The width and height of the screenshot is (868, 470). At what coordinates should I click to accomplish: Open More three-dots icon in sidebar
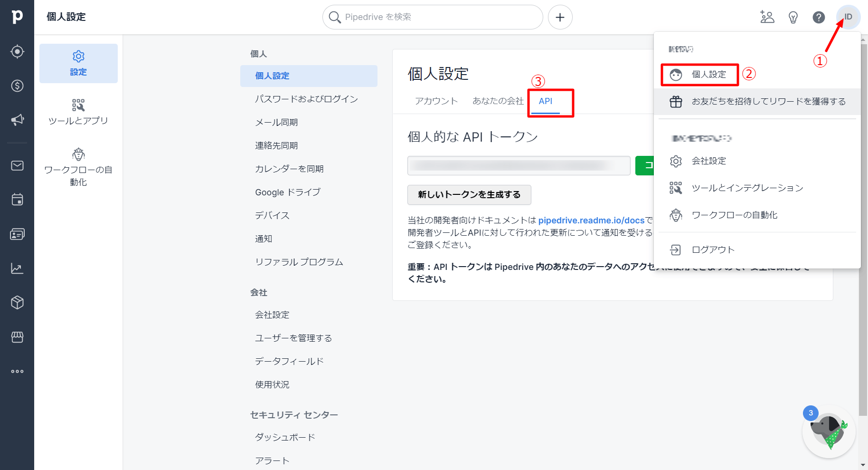pos(17,371)
